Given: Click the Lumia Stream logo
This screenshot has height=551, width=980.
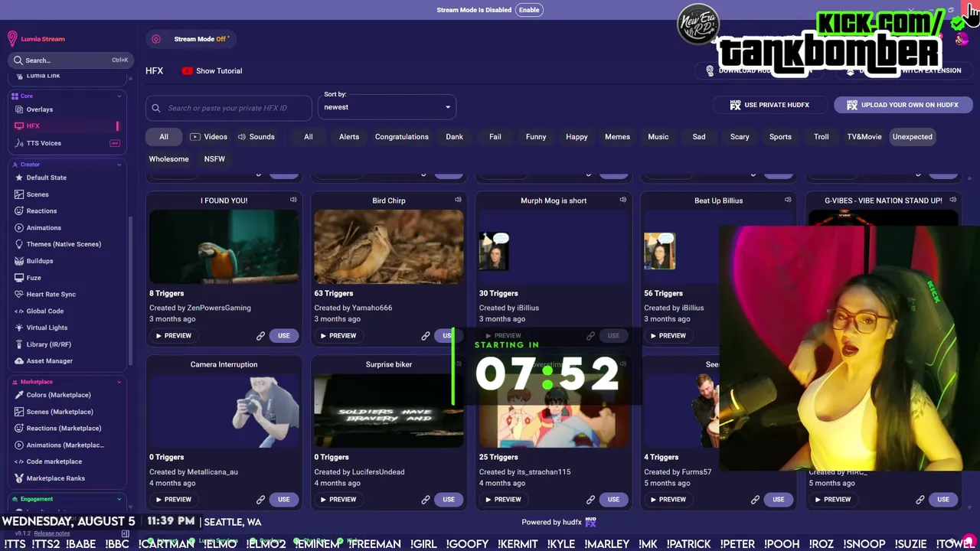Looking at the screenshot, I should click(x=36, y=39).
